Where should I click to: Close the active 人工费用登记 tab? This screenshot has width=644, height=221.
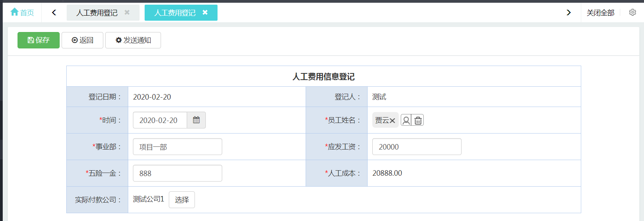tap(205, 12)
